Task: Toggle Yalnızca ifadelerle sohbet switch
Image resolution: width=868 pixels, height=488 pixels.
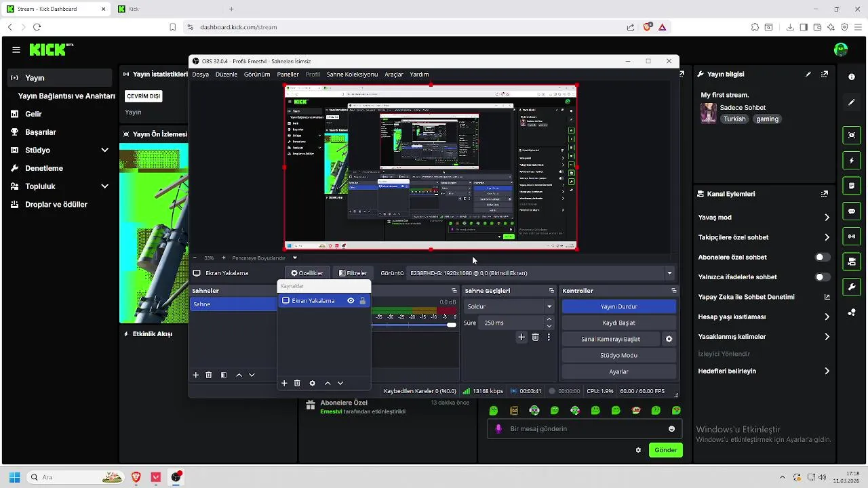Action: tap(823, 277)
